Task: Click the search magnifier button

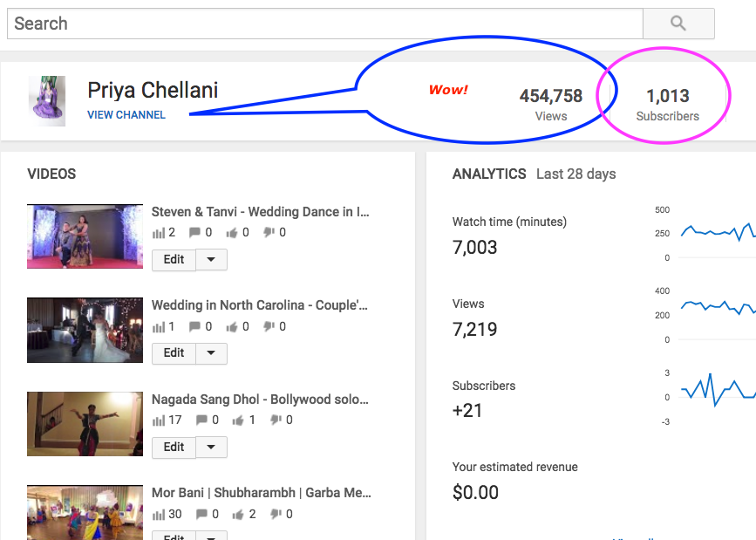Action: 678,24
